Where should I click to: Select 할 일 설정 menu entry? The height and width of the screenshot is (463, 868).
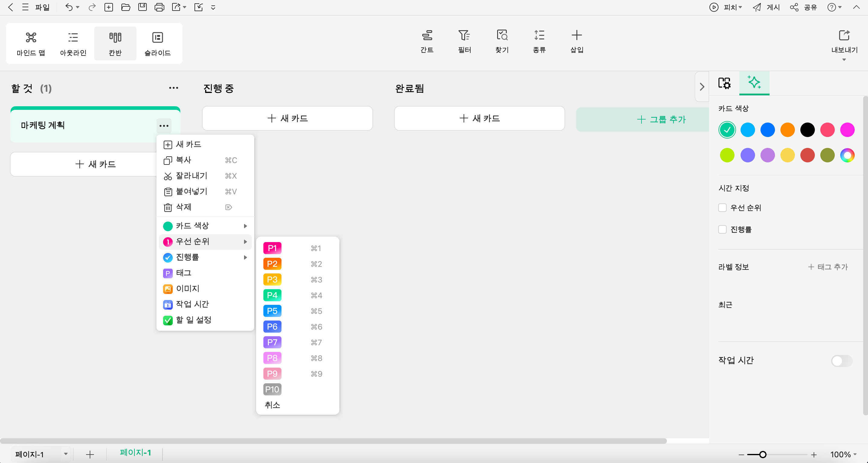(x=205, y=320)
